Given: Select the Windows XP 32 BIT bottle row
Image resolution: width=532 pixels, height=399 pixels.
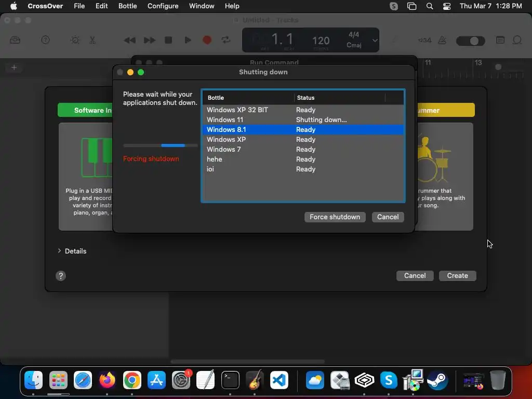Looking at the screenshot, I should click(x=303, y=110).
